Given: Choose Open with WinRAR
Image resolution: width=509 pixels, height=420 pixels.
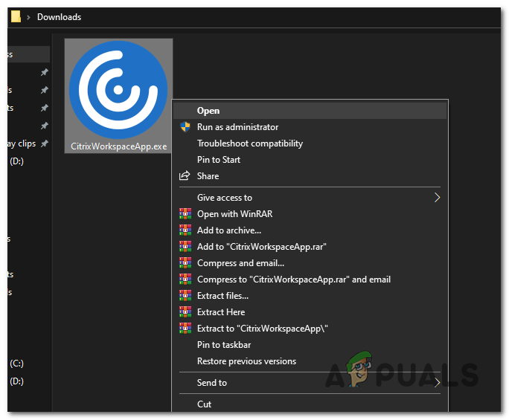Looking at the screenshot, I should pos(310,214).
